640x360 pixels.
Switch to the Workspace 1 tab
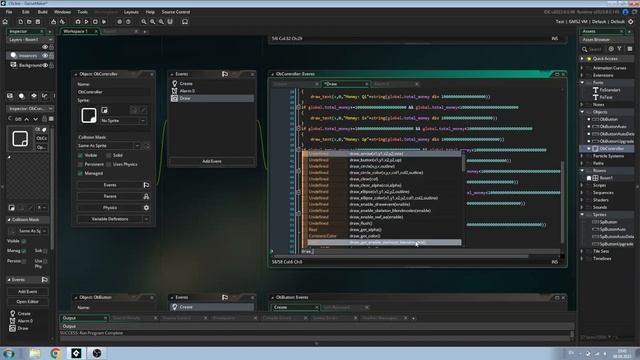pos(76,31)
